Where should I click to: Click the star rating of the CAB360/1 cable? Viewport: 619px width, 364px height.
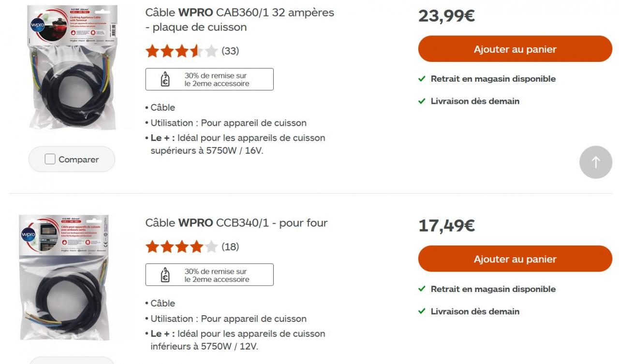pos(181,51)
